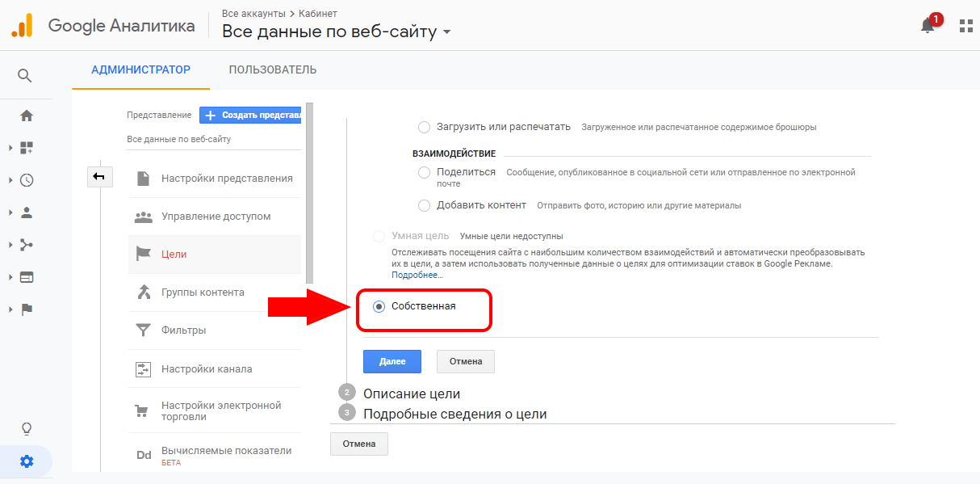Click the Admin gear icon
Screen dimensions: 980x484
(27, 461)
